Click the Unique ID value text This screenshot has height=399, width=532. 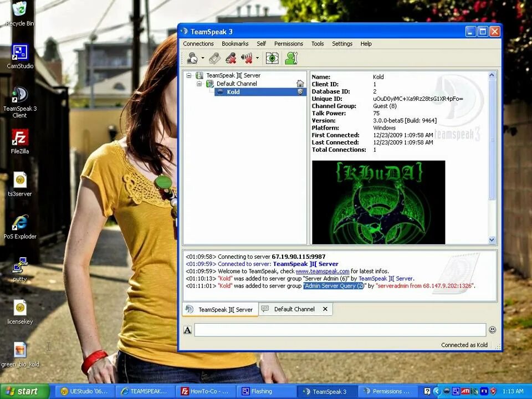point(418,99)
